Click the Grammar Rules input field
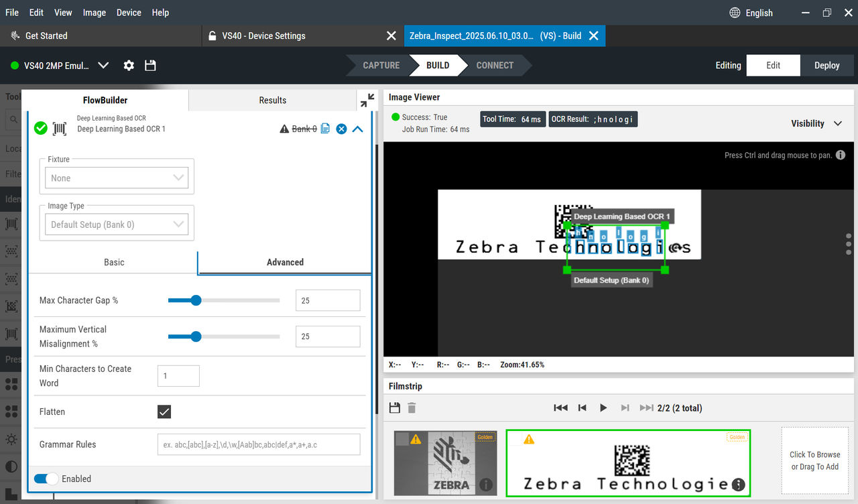Screen dimensions: 858x504 [x=259, y=444]
